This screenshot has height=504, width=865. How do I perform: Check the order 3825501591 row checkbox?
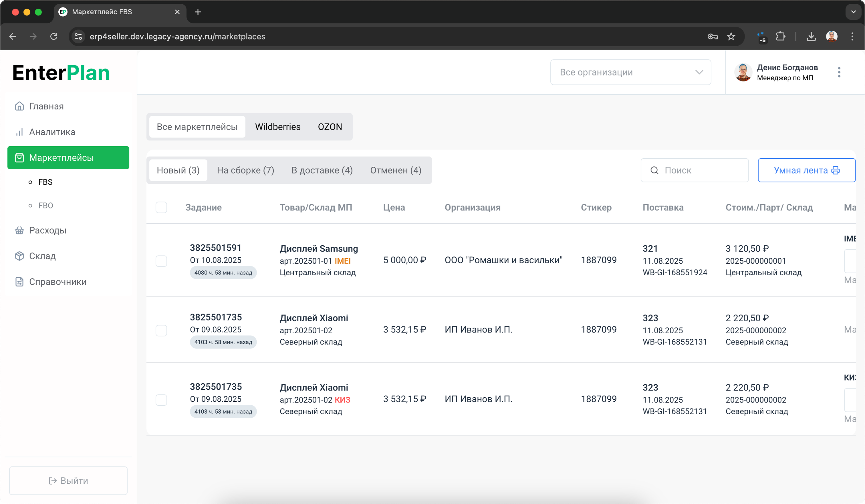click(x=161, y=261)
